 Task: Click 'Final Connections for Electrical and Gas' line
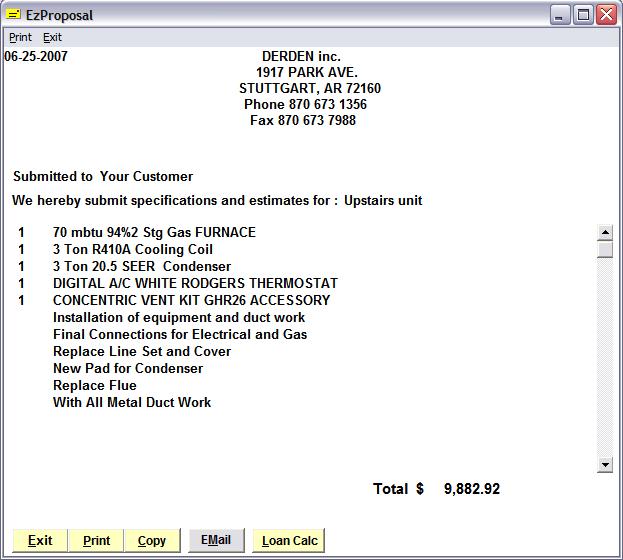(180, 335)
